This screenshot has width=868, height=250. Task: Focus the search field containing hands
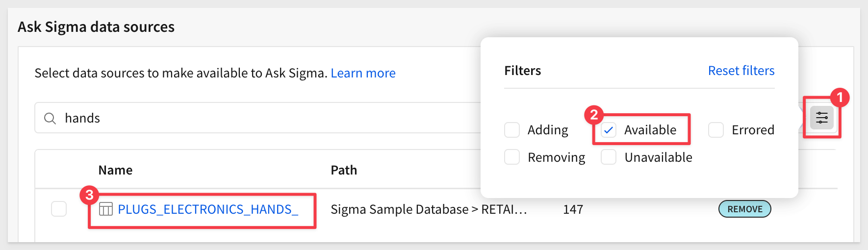pos(257,118)
